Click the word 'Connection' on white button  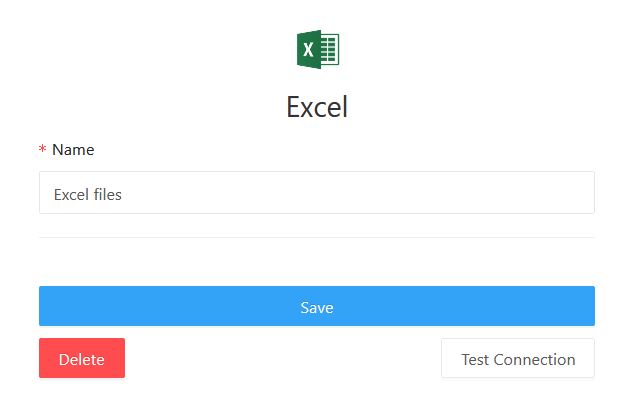point(534,360)
